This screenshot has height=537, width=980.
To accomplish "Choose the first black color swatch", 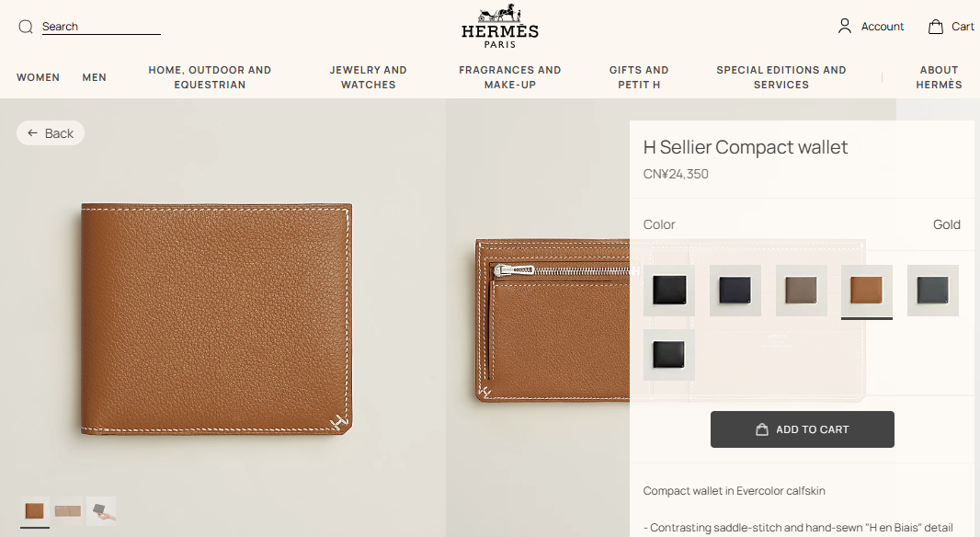I will pyautogui.click(x=669, y=291).
